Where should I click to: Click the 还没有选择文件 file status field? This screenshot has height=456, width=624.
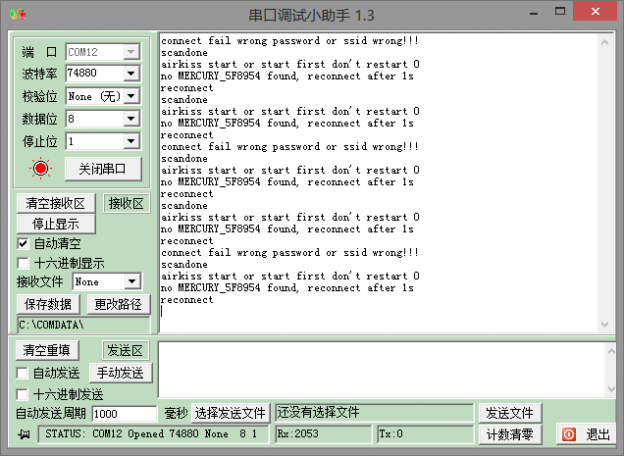374,413
